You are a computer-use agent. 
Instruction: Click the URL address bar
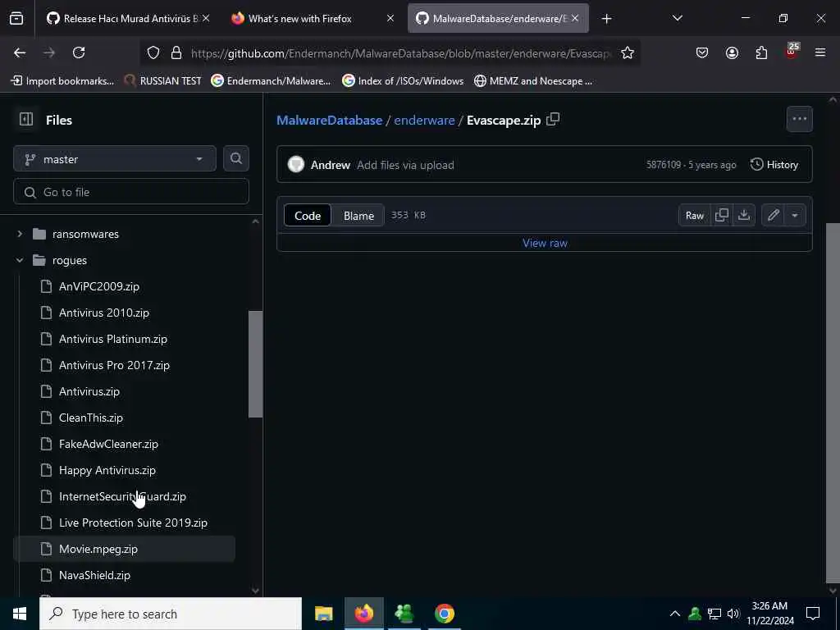pyautogui.click(x=400, y=53)
